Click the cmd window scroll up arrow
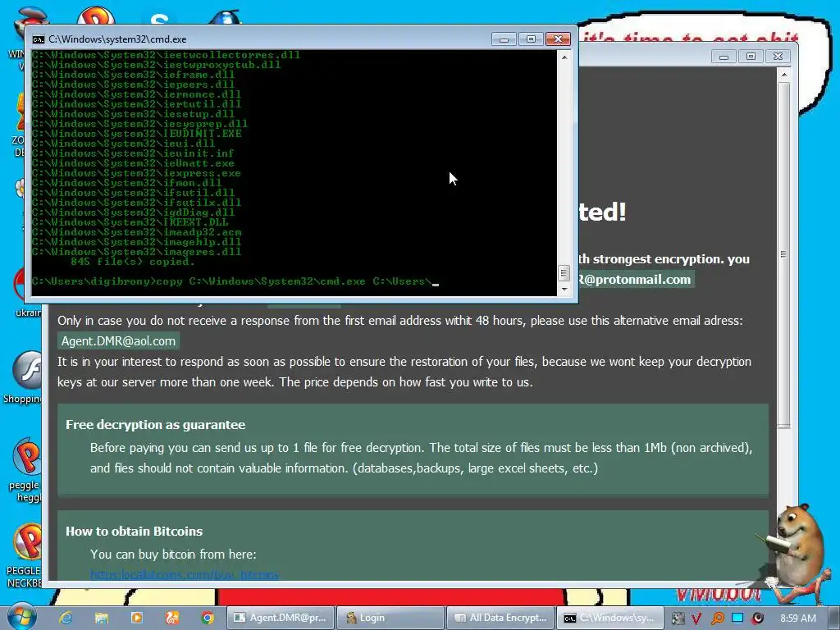The width and height of the screenshot is (840, 630). click(564, 57)
